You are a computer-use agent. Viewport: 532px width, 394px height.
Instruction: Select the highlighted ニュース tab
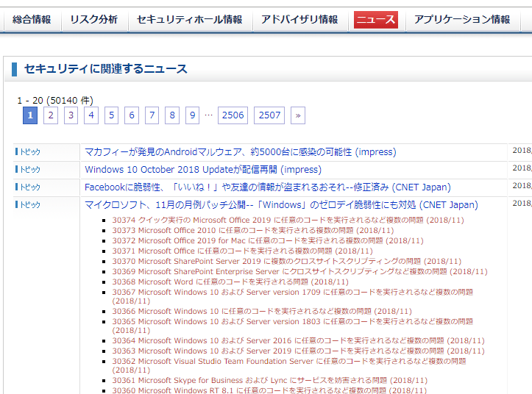click(x=376, y=20)
